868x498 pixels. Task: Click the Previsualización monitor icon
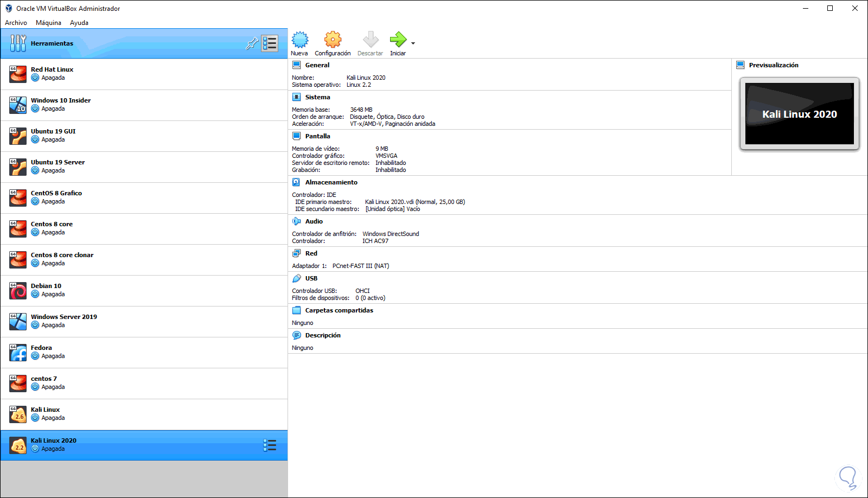pyautogui.click(x=740, y=65)
